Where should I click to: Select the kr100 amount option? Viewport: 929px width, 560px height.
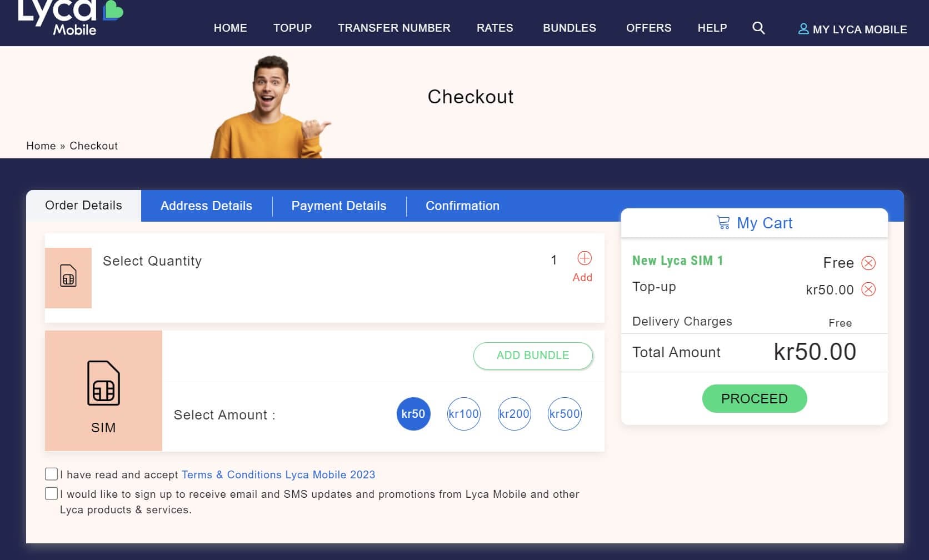click(463, 414)
